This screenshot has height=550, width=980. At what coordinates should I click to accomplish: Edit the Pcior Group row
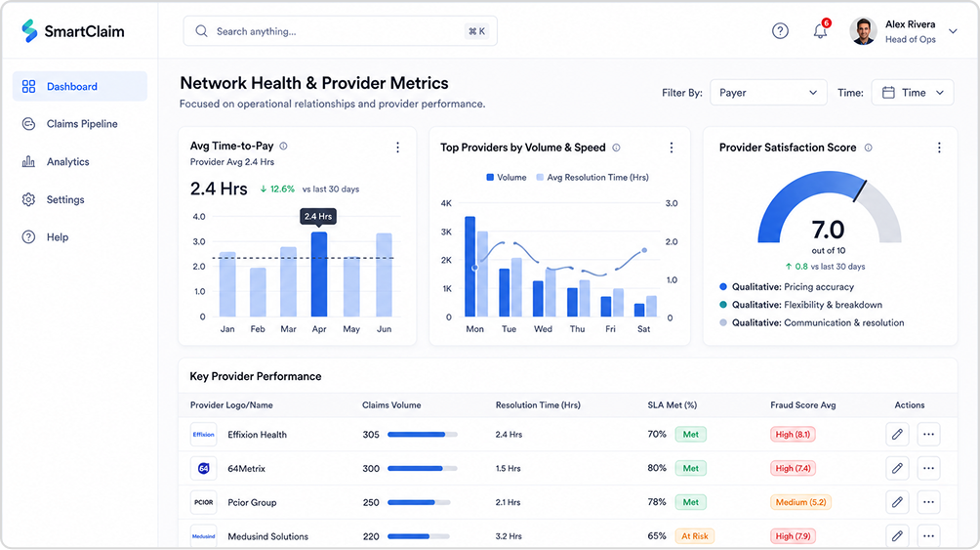897,502
